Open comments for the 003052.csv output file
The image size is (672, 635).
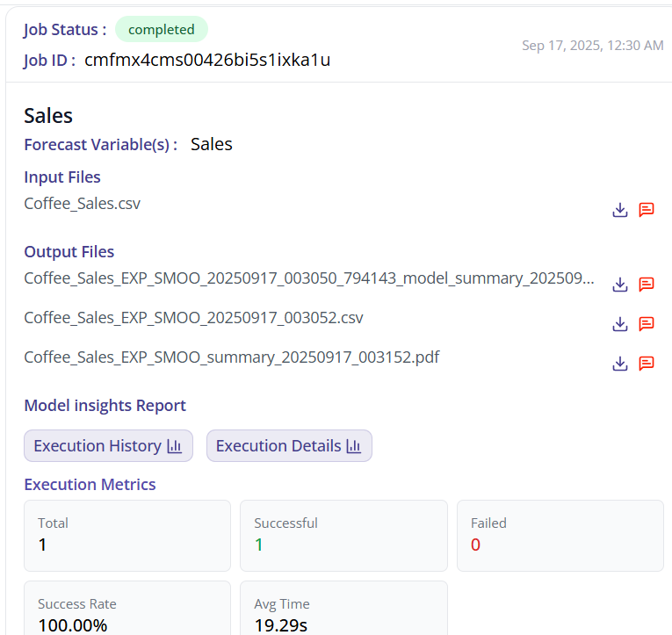(x=647, y=324)
